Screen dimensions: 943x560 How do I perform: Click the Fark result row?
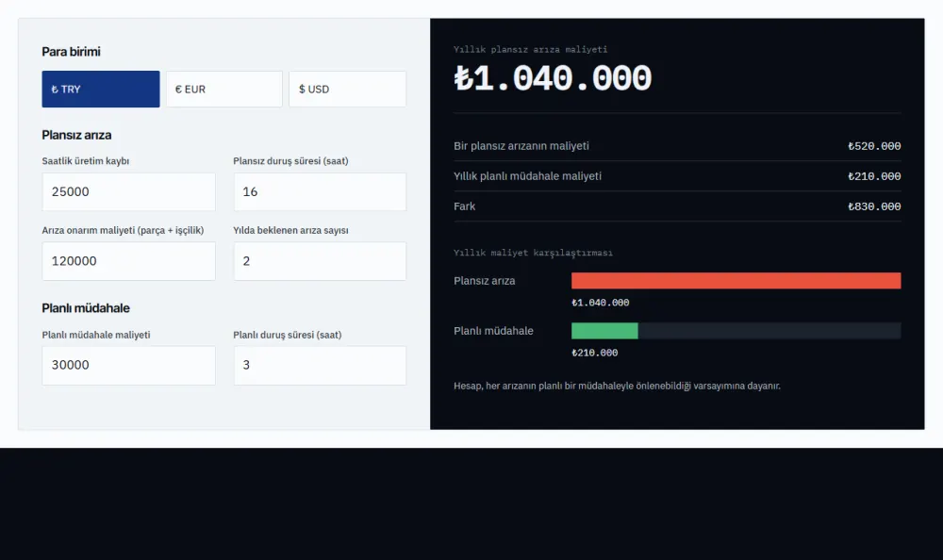677,206
